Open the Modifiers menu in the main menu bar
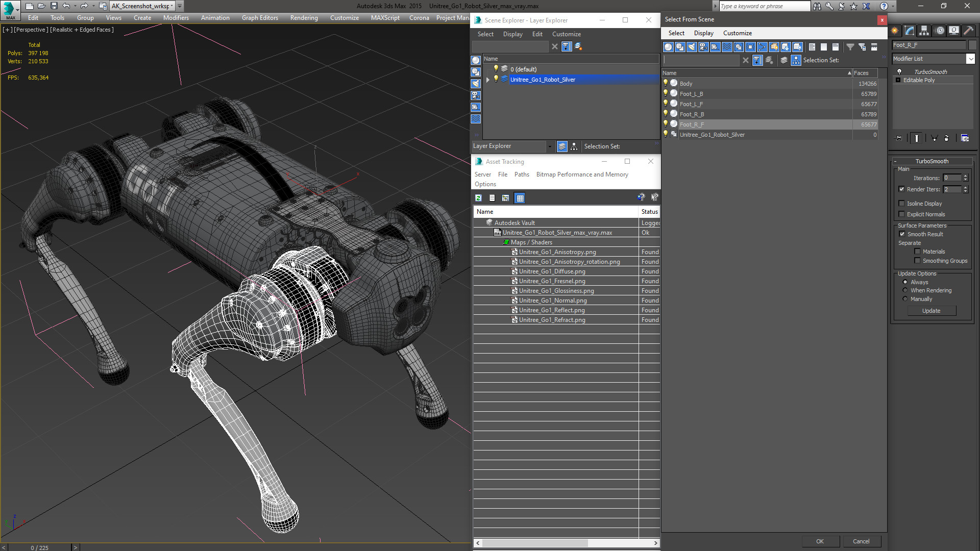The height and width of the screenshot is (551, 980). 176,18
